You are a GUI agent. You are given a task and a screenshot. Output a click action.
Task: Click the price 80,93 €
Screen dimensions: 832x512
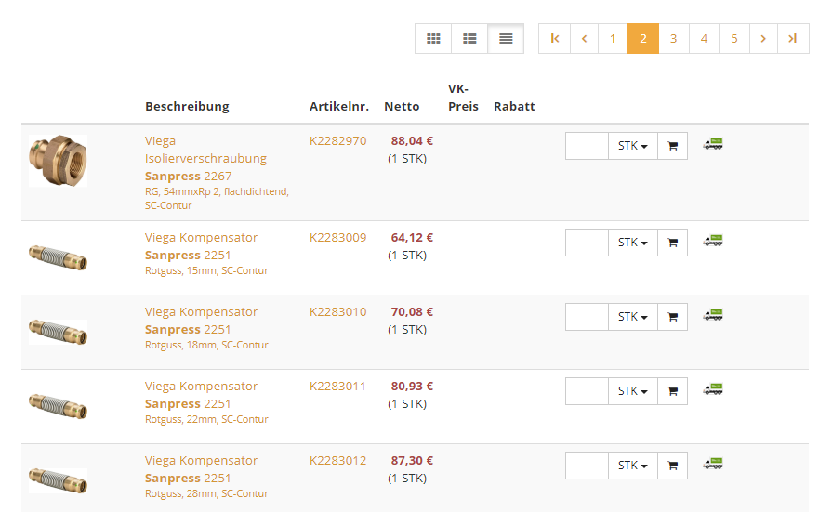(x=412, y=386)
